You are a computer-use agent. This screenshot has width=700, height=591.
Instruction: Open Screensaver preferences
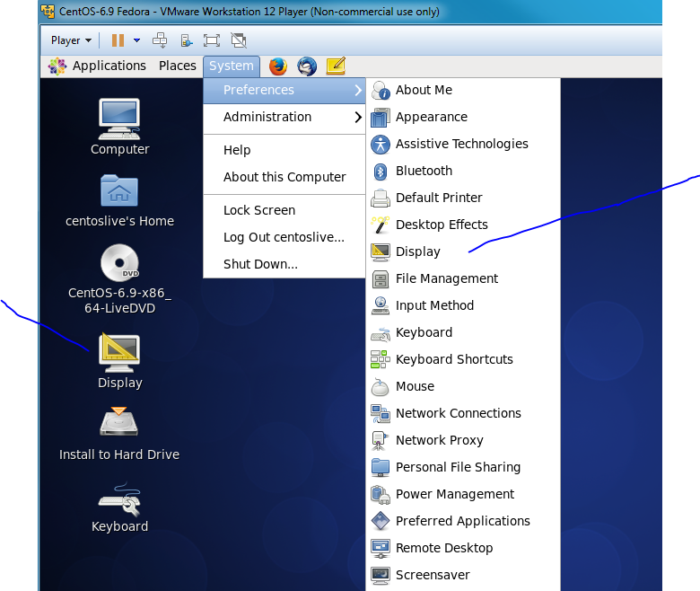click(463, 575)
